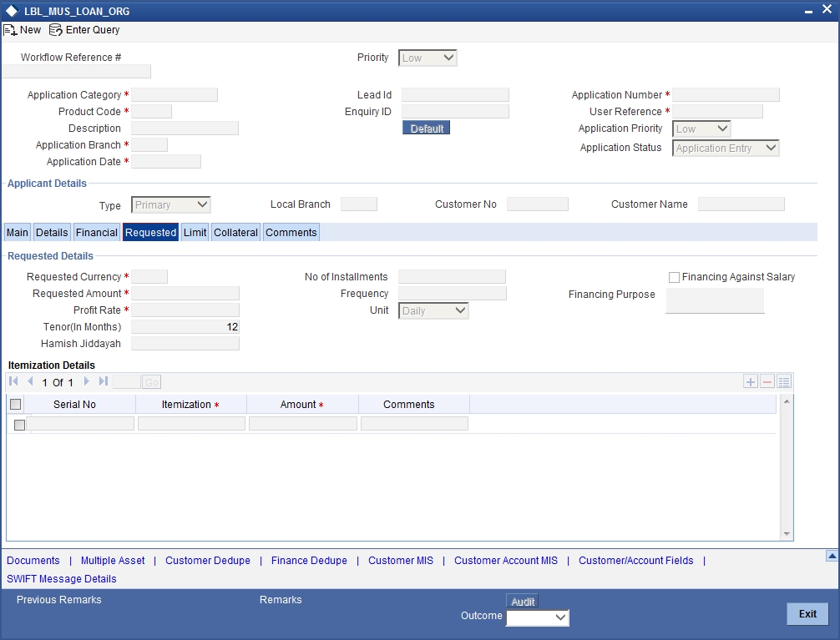The width and height of the screenshot is (840, 640).
Task: Switch to the Collateral tab
Action: (235, 233)
